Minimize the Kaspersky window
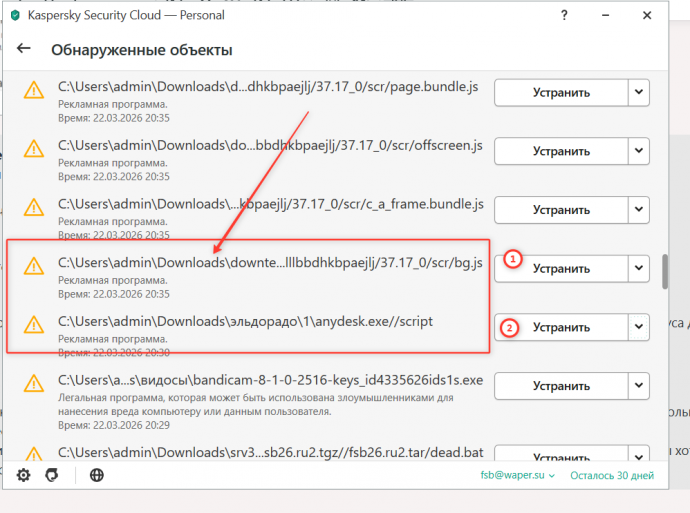The image size is (690, 513). tap(606, 15)
